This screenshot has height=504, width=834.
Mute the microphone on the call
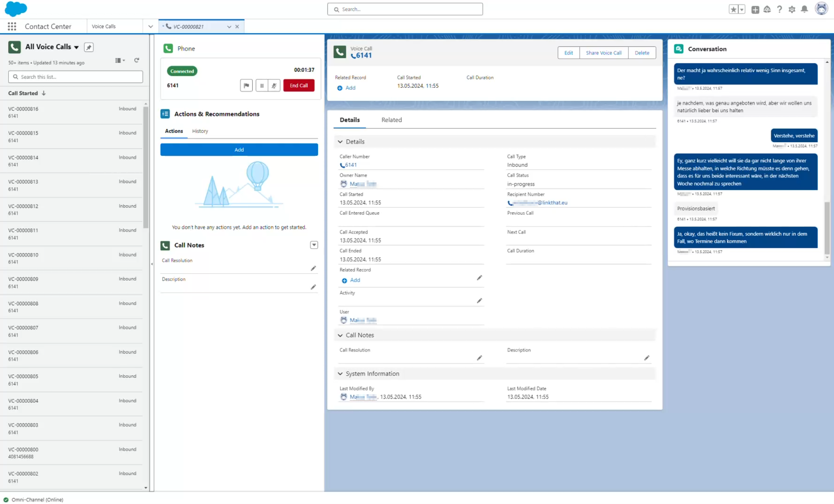(274, 86)
